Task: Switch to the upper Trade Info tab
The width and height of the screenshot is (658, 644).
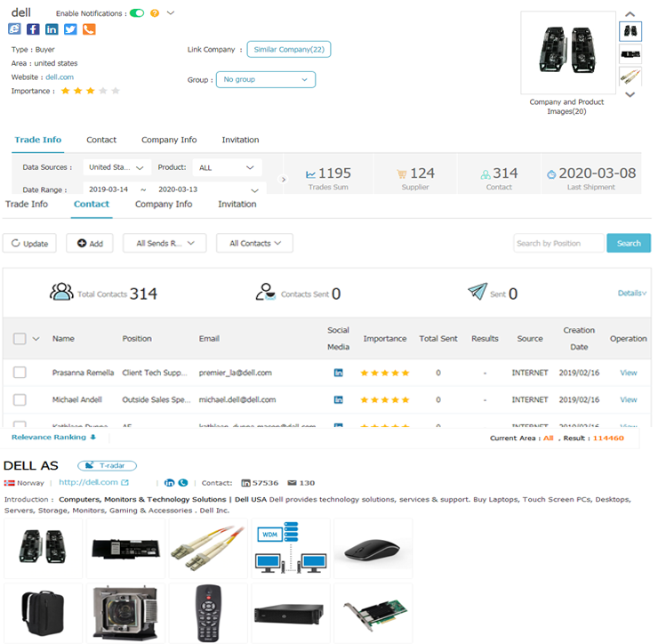Action: (x=37, y=140)
